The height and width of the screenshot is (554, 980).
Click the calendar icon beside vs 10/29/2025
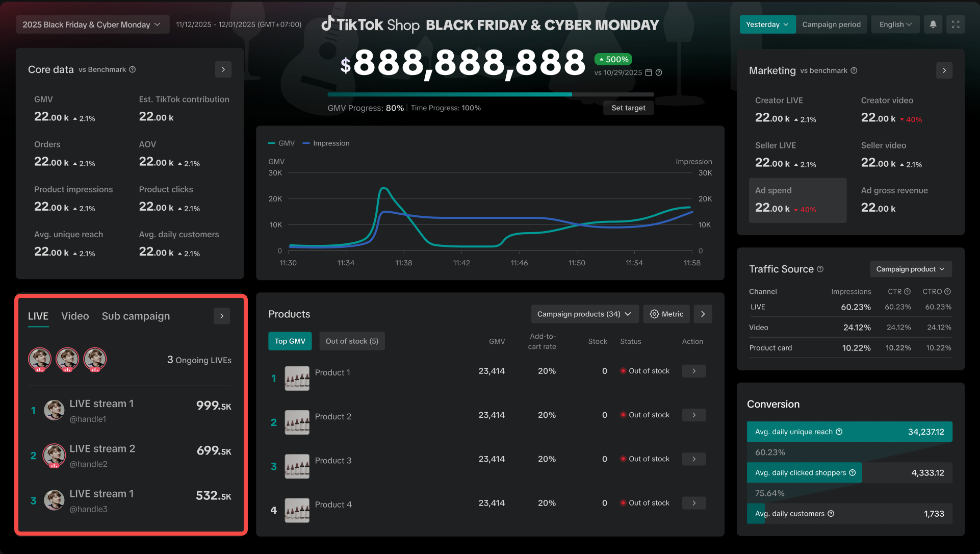[649, 72]
